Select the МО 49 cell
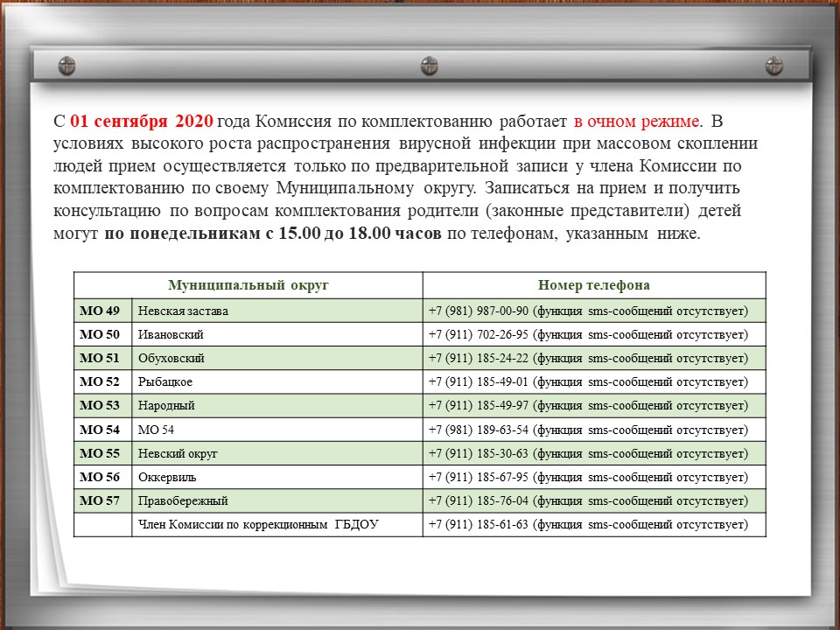This screenshot has width=840, height=630. 100,311
